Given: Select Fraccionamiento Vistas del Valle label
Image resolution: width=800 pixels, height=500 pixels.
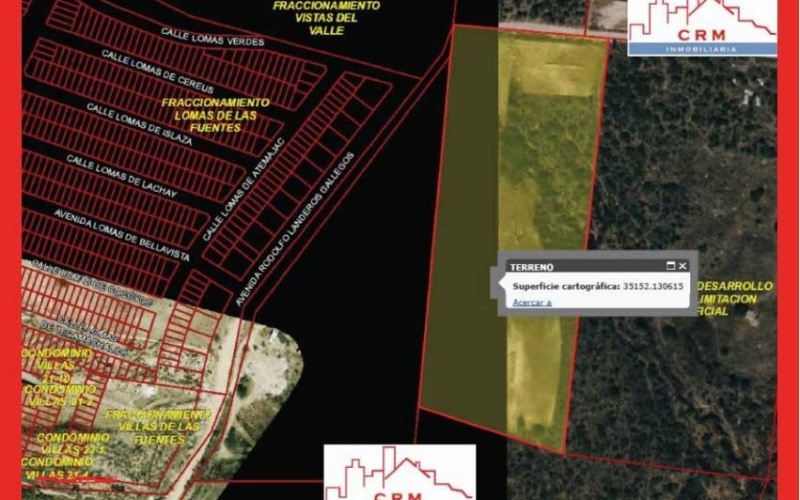Looking at the screenshot, I should coord(327,17).
